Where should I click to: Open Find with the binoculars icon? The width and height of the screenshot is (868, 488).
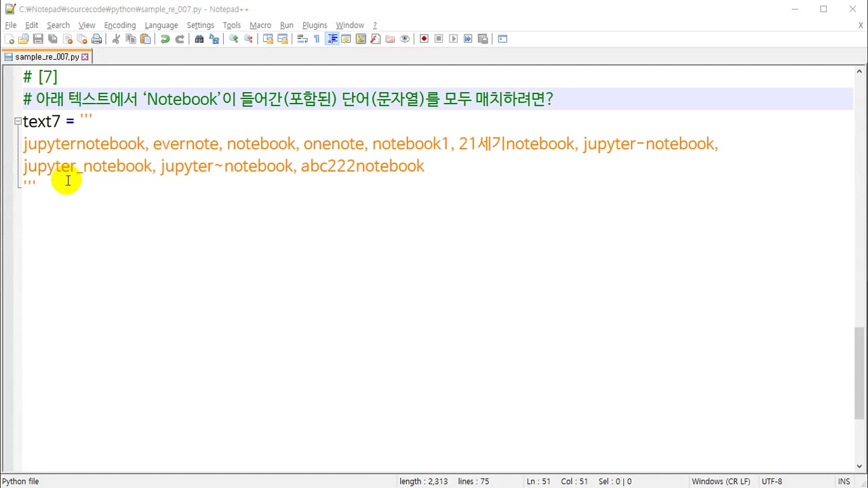tap(199, 39)
